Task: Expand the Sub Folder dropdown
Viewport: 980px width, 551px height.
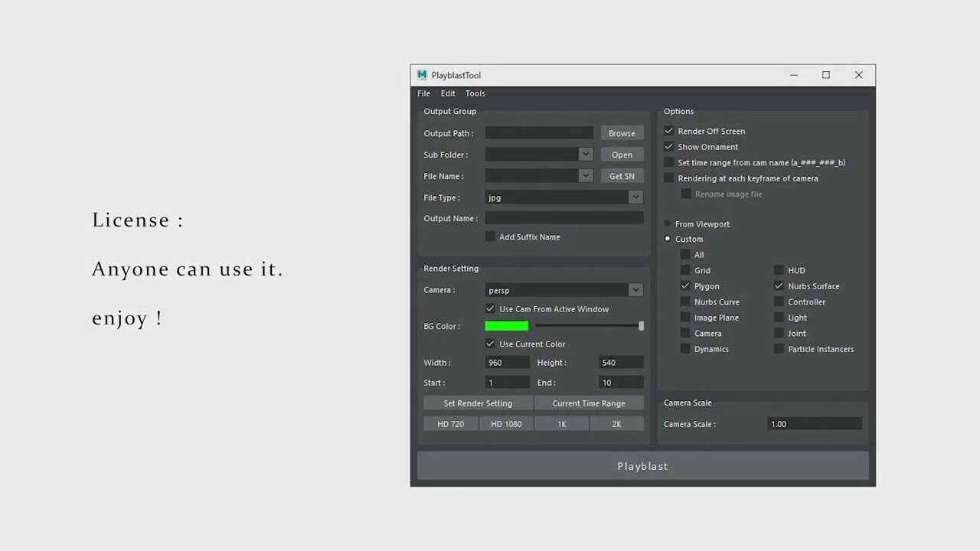Action: (586, 154)
